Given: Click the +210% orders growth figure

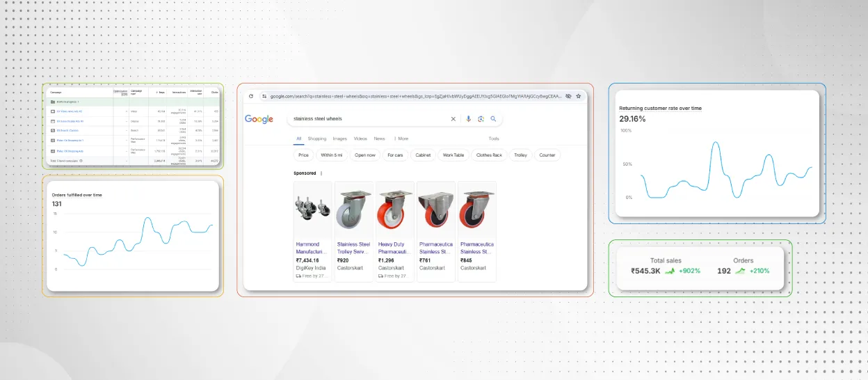Looking at the screenshot, I should click(759, 271).
